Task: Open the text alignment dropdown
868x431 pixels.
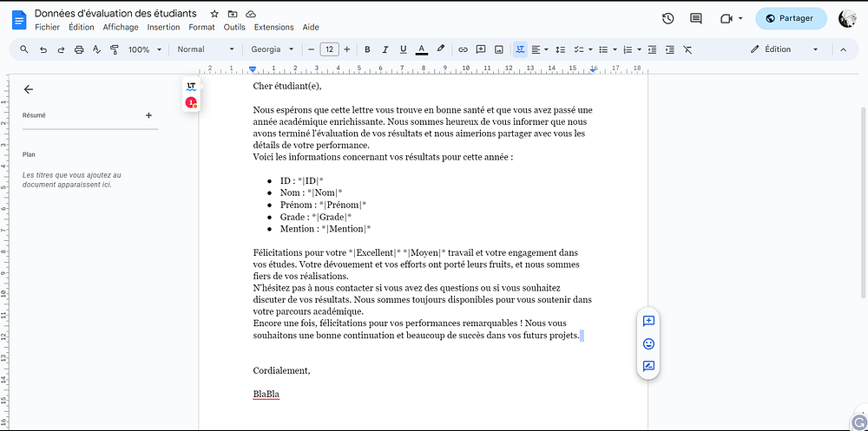Action: click(540, 49)
